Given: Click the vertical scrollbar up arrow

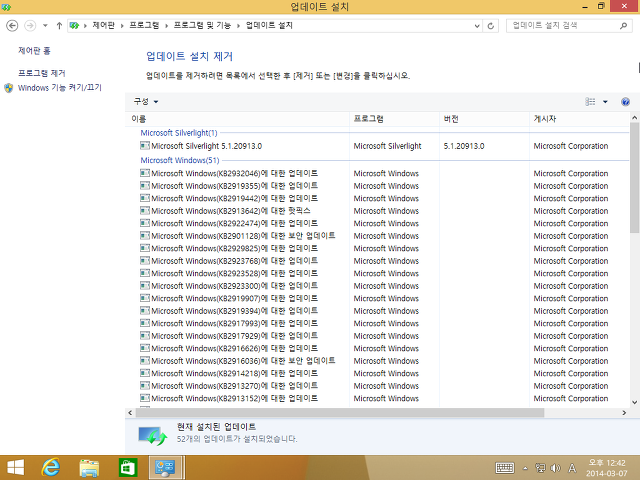Looking at the screenshot, I should [634, 118].
